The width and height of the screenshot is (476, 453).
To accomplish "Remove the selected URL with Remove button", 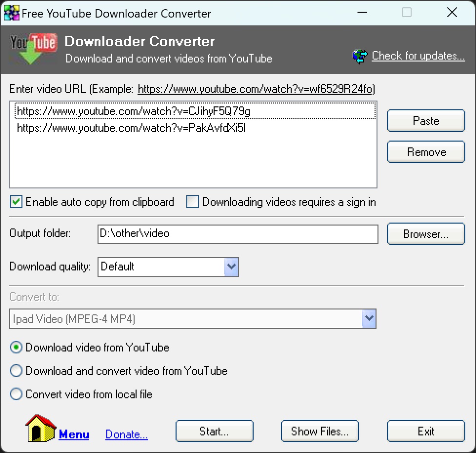I will tap(426, 152).
